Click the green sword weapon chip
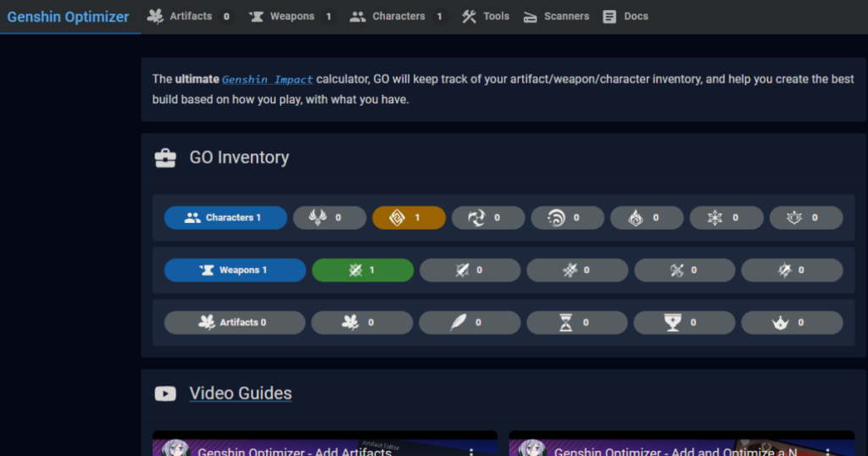Viewport: 868px width, 456px height. pos(362,270)
